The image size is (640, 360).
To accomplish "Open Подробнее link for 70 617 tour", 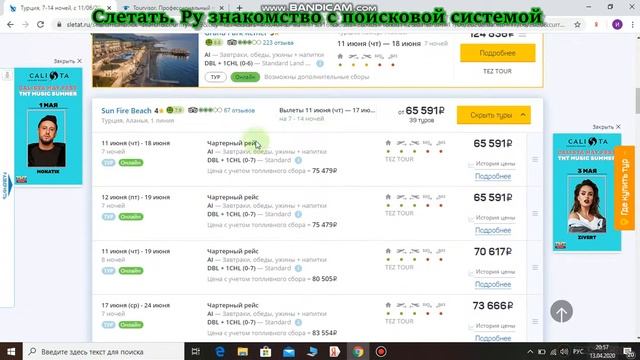I will click(x=493, y=284).
